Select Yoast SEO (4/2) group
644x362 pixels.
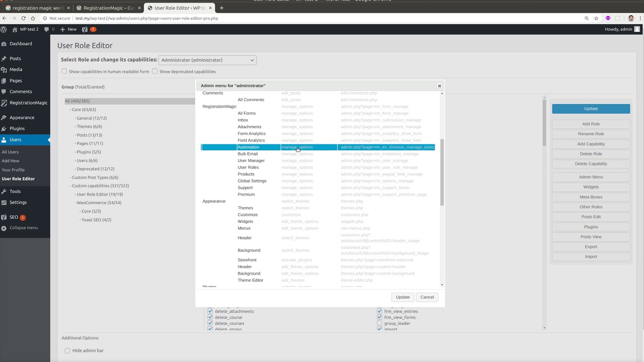coord(96,220)
